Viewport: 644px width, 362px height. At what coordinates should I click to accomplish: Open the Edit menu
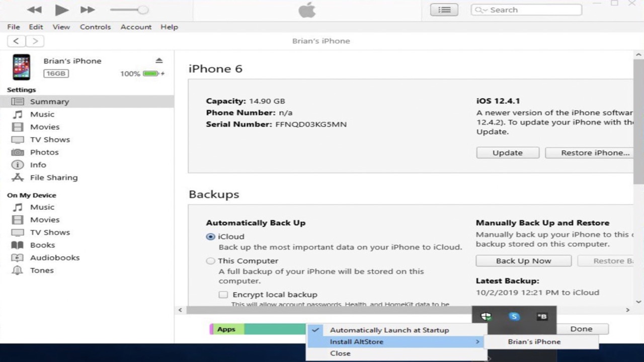tap(36, 27)
